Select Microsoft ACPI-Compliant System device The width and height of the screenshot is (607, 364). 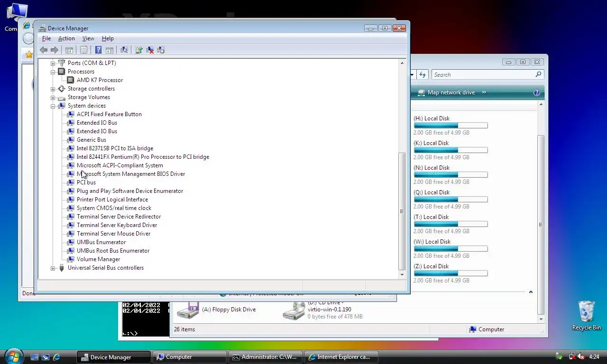120,165
